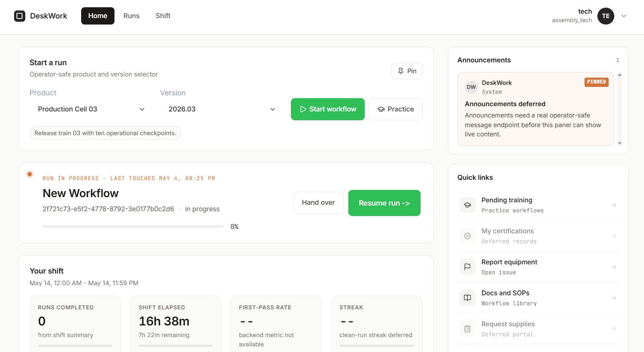Image resolution: width=644 pixels, height=352 pixels.
Task: Click the Shift Elapsed progress bar
Action: (x=176, y=346)
